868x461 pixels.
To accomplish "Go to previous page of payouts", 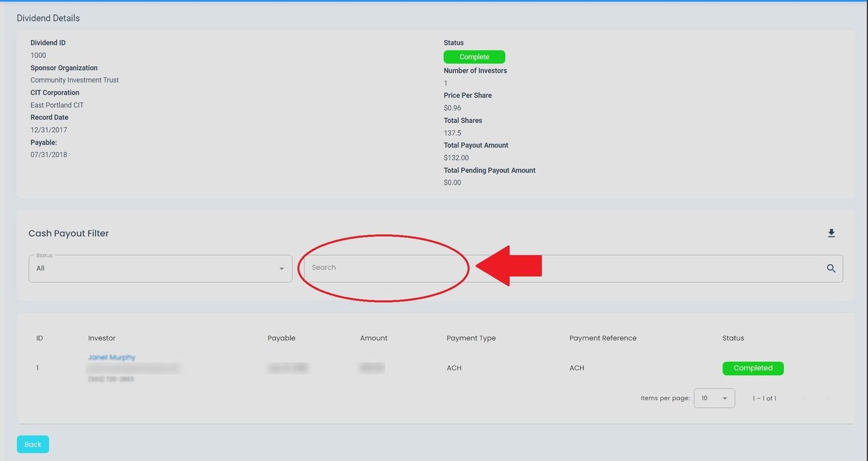I will 804,398.
